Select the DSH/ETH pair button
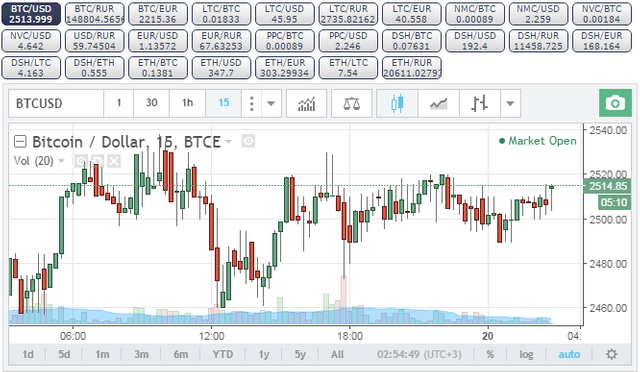The image size is (640, 372). (x=94, y=68)
